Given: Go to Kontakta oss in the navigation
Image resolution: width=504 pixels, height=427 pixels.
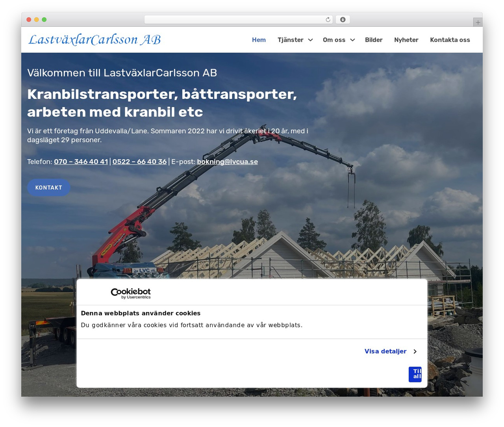Looking at the screenshot, I should coord(450,40).
